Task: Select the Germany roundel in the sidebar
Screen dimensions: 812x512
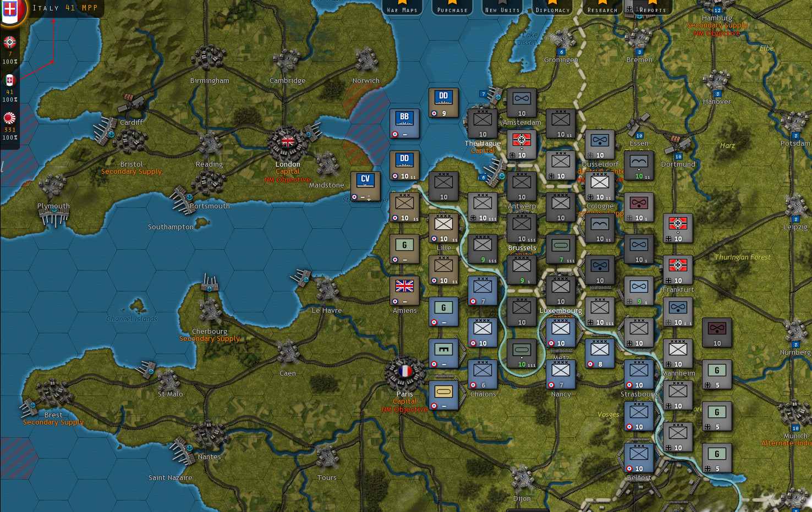Action: [x=10, y=42]
